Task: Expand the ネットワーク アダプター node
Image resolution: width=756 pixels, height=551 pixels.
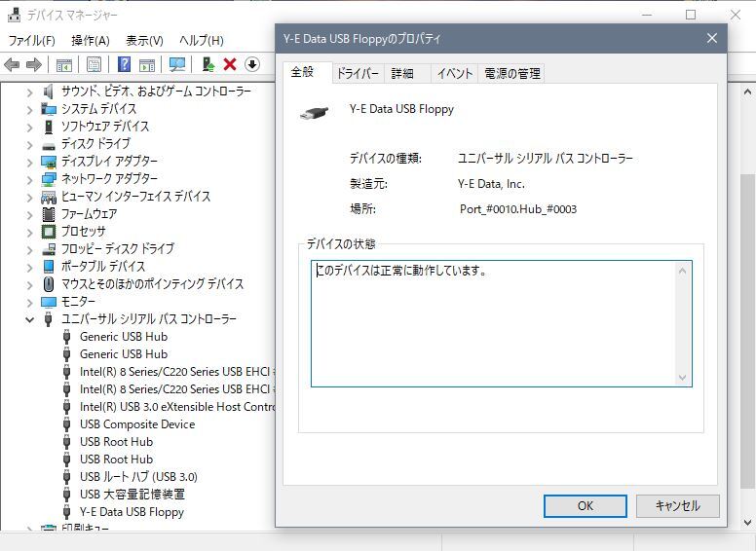Action: point(30,180)
